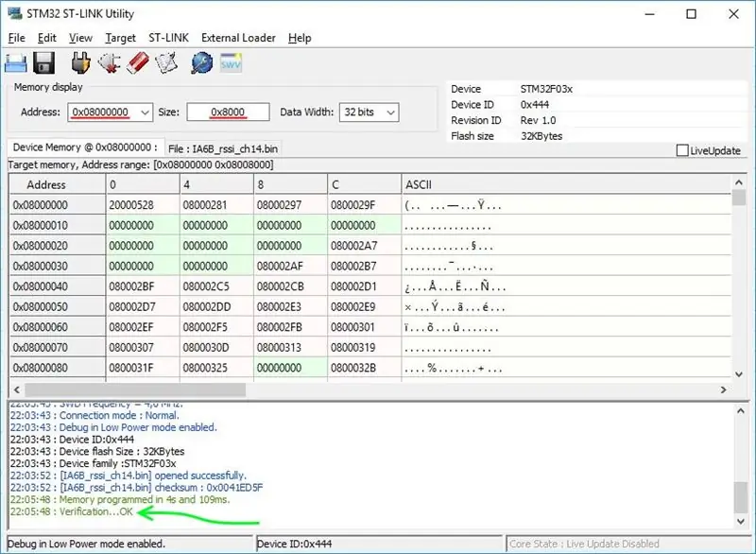This screenshot has height=554, width=756.
Task: Switch to the Device Memory @ 0x08000000 tab
Action: click(85, 147)
